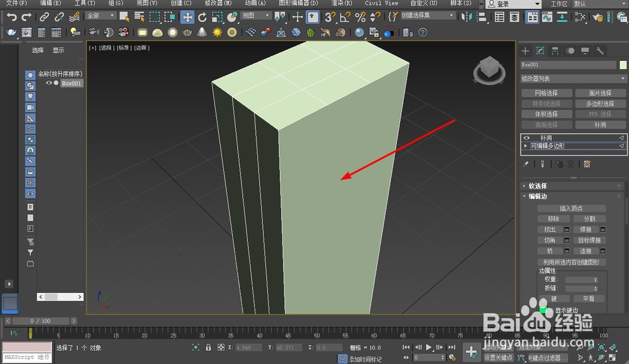Image resolution: width=629 pixels, height=364 pixels.
Task: Click the 0 / 100 time slider
Action: coord(40,321)
